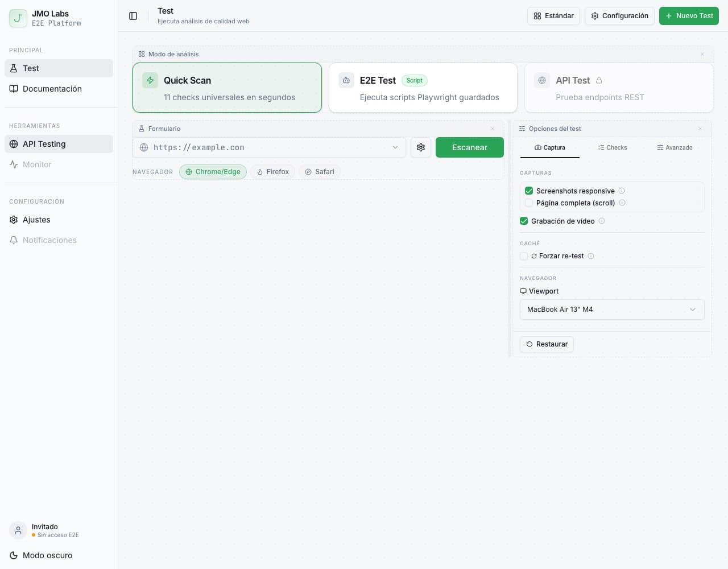
Task: Expand the URL history dropdown arrow
Action: (395, 147)
